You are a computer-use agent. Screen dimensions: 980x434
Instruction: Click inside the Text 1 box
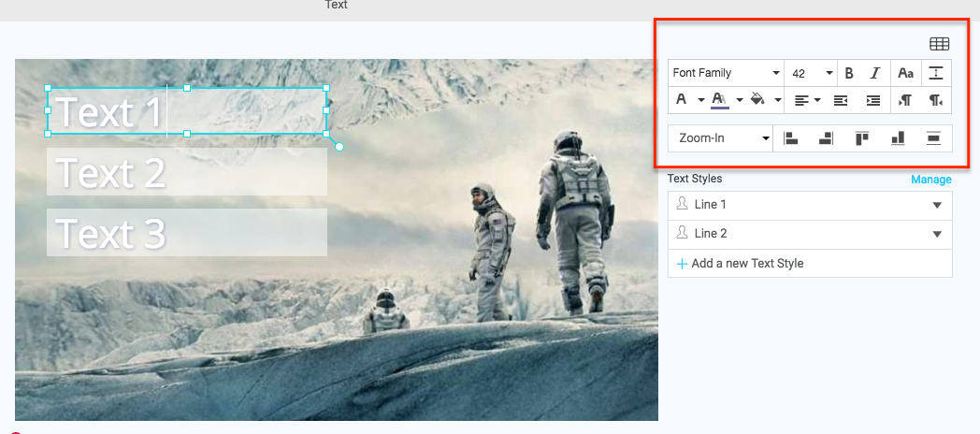coord(187,110)
